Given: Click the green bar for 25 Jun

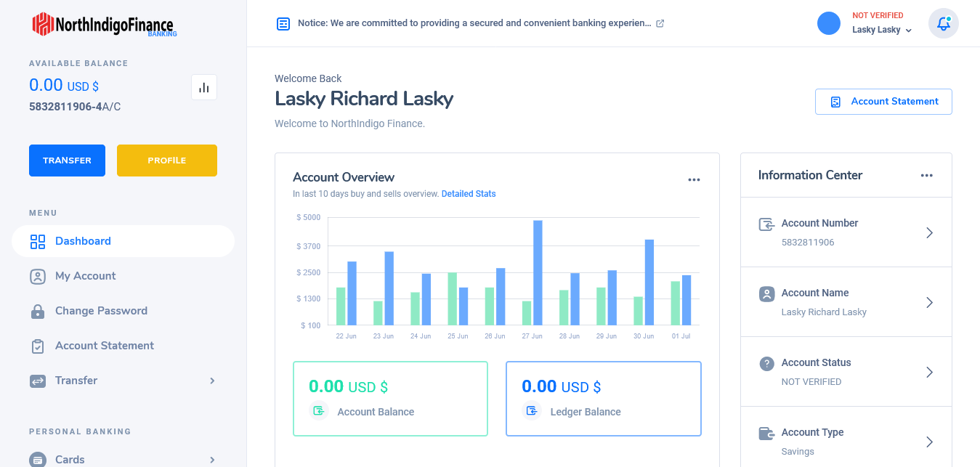Looking at the screenshot, I should (453, 299).
